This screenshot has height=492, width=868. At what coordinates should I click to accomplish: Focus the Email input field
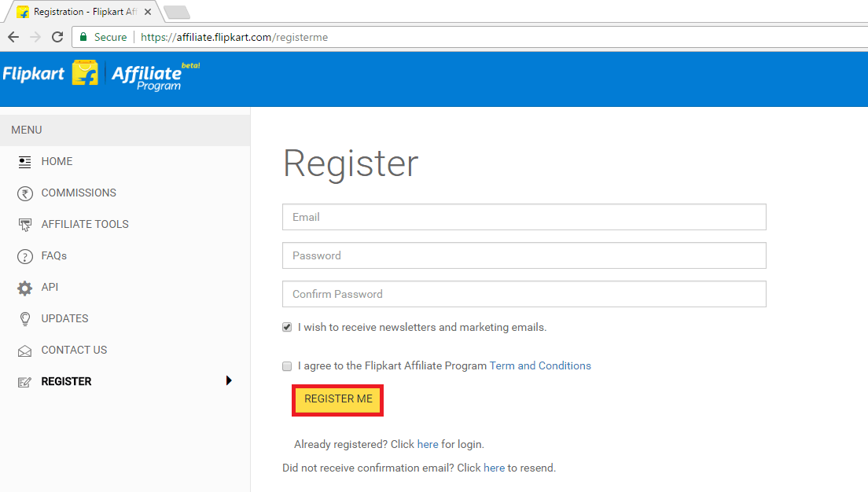[x=524, y=217]
